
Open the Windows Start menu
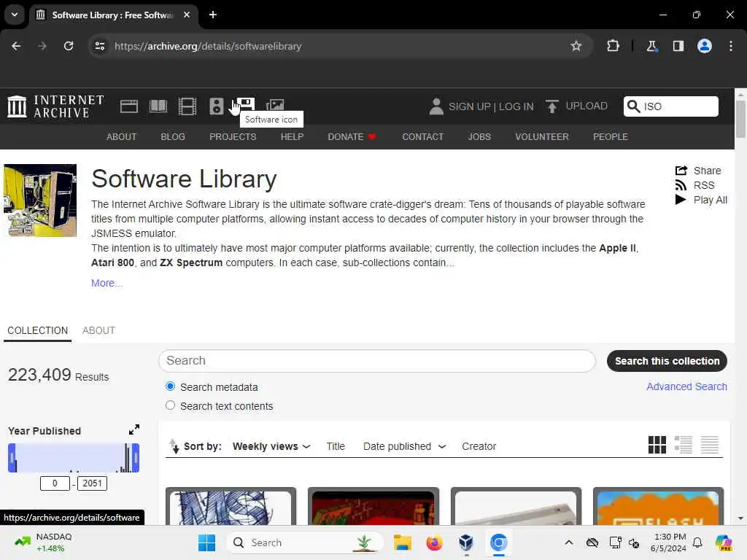(x=206, y=542)
